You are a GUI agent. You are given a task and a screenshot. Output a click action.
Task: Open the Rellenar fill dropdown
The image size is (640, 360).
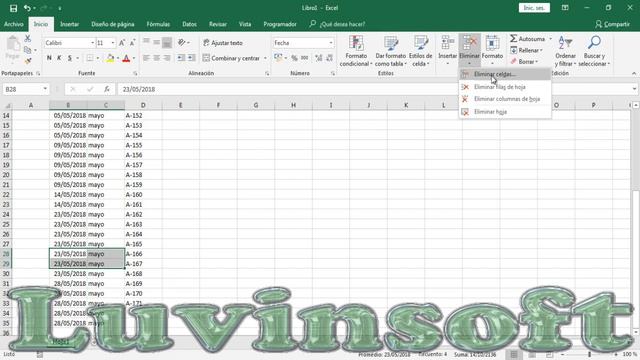(x=527, y=50)
